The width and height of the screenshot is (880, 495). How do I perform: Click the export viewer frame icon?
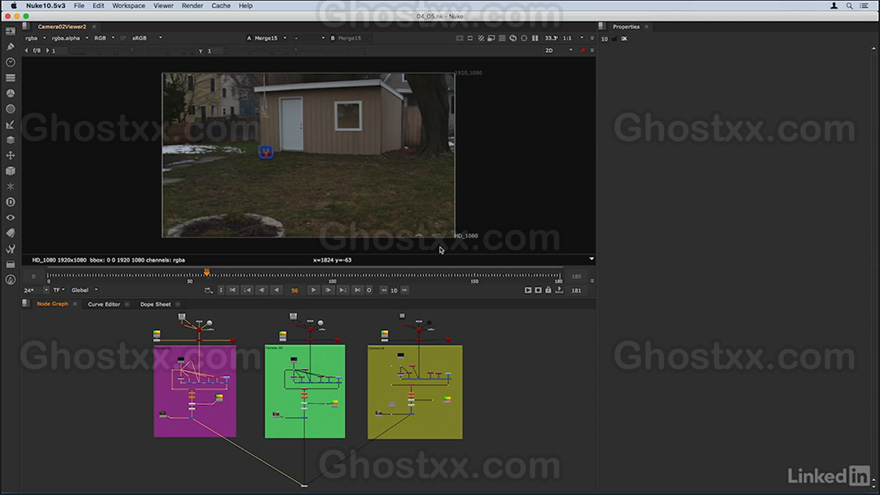click(x=559, y=290)
